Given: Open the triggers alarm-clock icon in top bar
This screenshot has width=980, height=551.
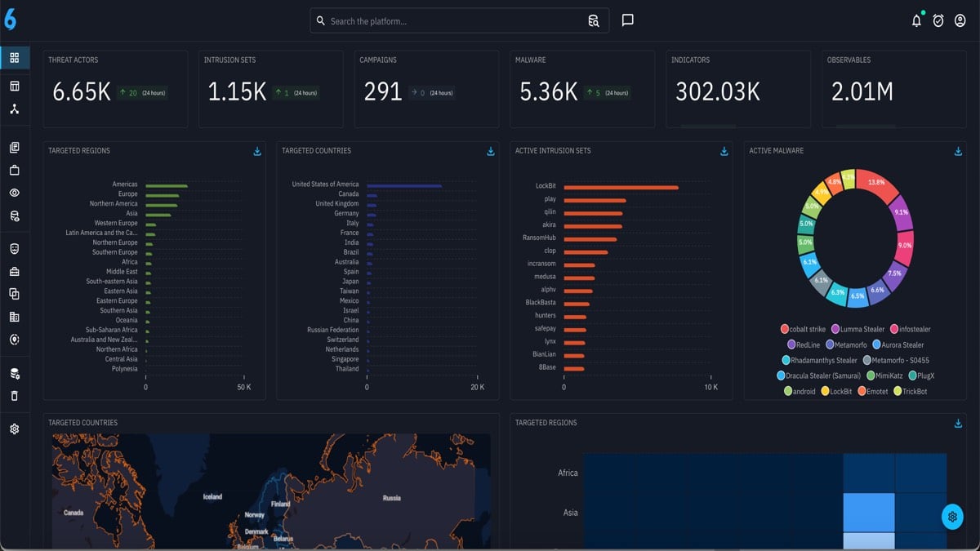Looking at the screenshot, I should pyautogui.click(x=938, y=20).
